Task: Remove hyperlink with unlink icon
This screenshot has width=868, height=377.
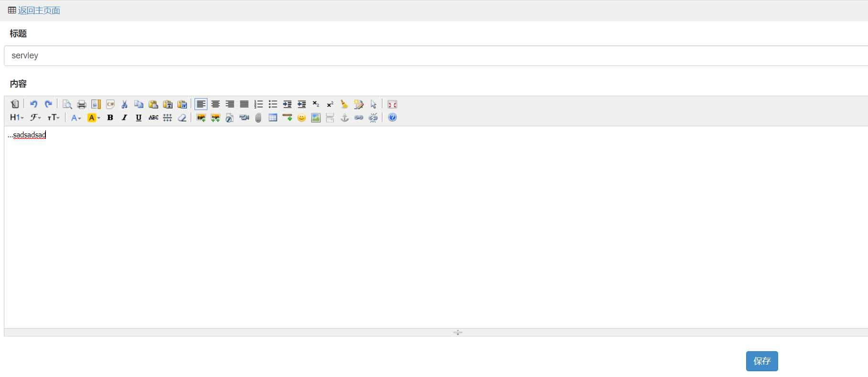Action: coord(373,117)
